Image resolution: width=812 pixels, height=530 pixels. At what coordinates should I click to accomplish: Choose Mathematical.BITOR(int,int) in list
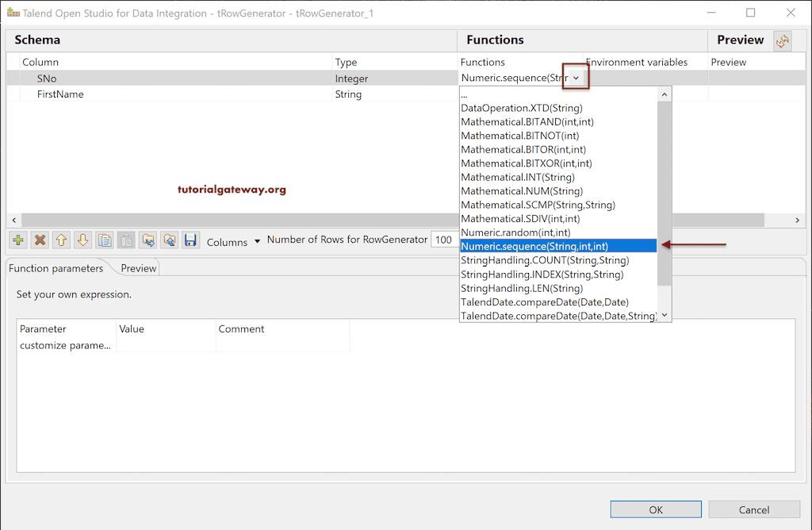point(558,150)
